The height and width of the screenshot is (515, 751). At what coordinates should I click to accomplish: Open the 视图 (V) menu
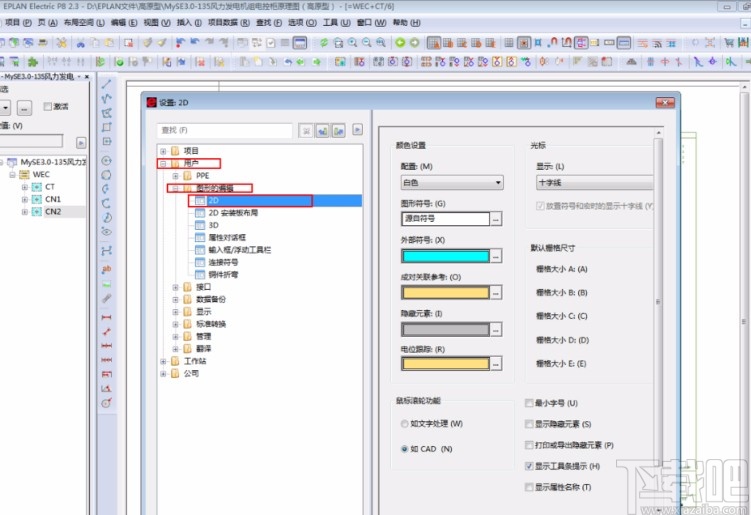[x=157, y=23]
